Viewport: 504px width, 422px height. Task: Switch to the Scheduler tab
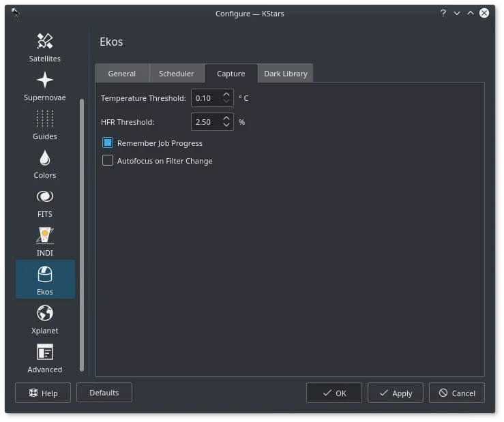(x=177, y=74)
